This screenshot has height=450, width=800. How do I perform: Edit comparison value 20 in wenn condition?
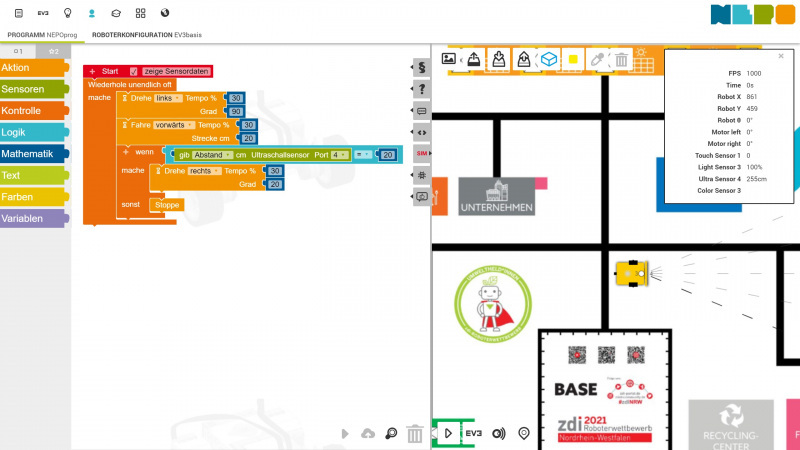tap(388, 155)
